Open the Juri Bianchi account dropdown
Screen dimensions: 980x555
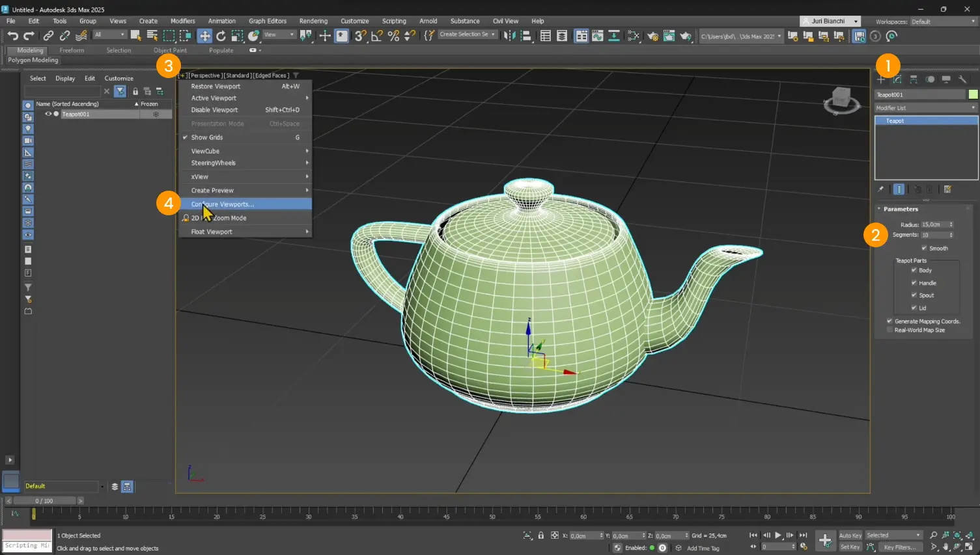tap(830, 21)
